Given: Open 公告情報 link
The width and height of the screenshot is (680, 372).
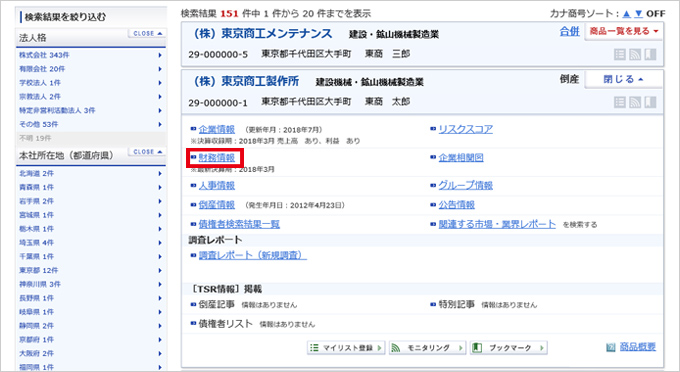Looking at the screenshot, I should tap(457, 205).
